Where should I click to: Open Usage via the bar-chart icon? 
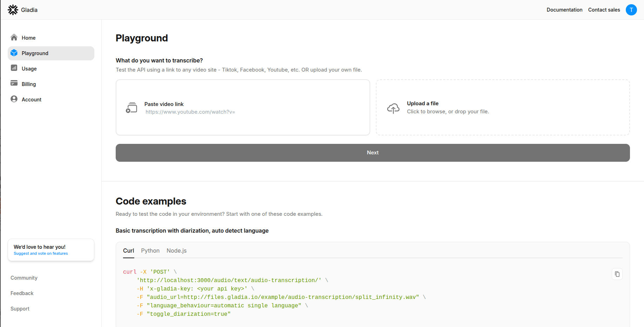pos(14,68)
